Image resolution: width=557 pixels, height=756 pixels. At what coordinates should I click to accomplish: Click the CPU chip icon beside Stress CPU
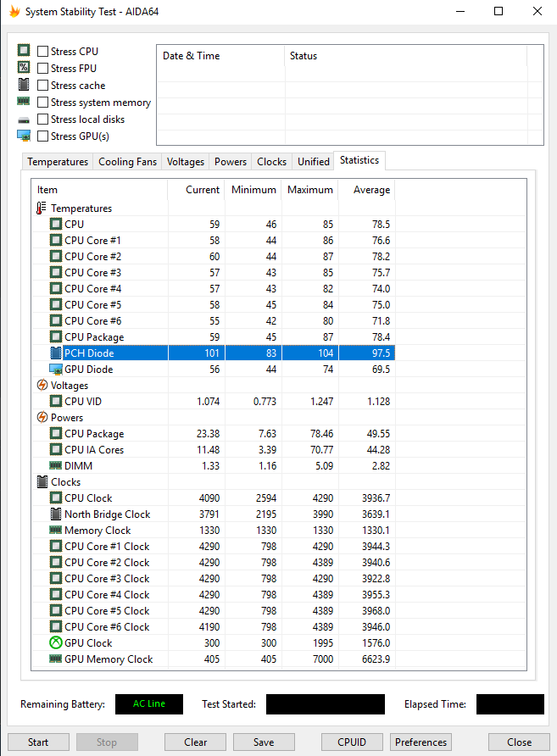pyautogui.click(x=24, y=50)
